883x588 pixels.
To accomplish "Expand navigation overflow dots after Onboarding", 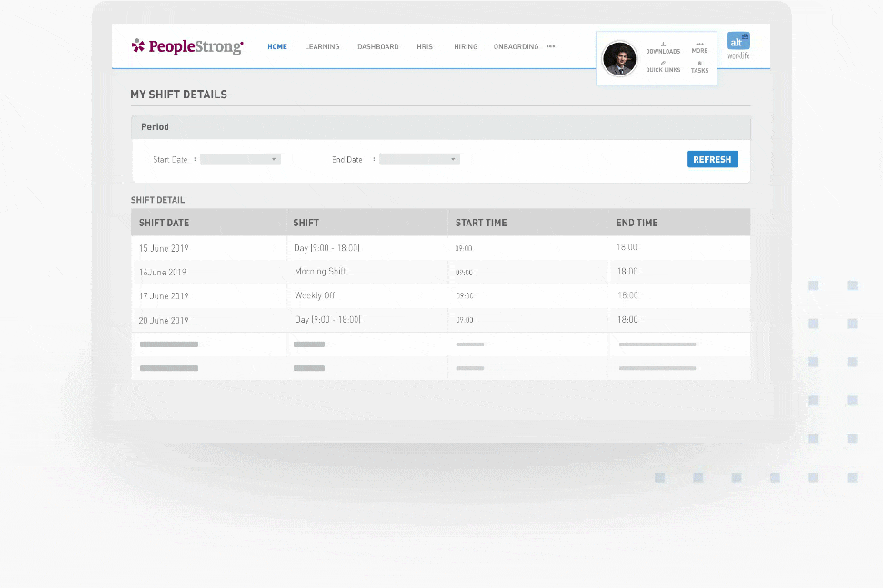I will click(x=550, y=46).
